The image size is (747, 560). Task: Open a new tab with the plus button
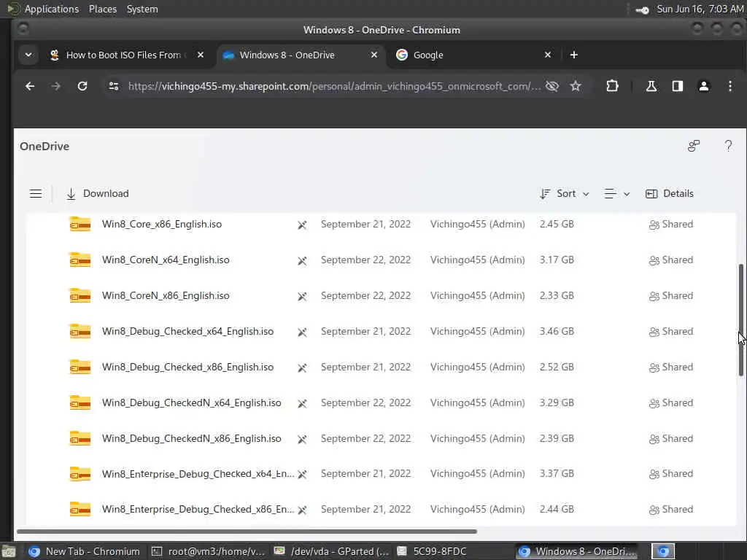click(x=574, y=55)
